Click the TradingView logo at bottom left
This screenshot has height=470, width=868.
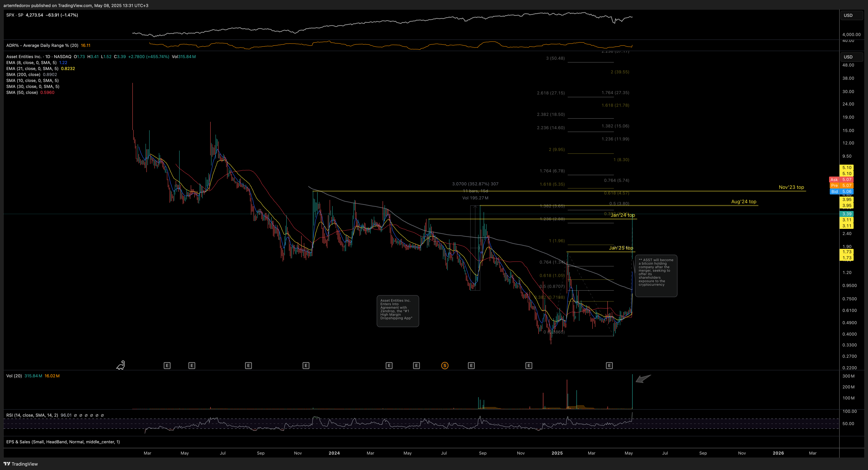(x=21, y=464)
